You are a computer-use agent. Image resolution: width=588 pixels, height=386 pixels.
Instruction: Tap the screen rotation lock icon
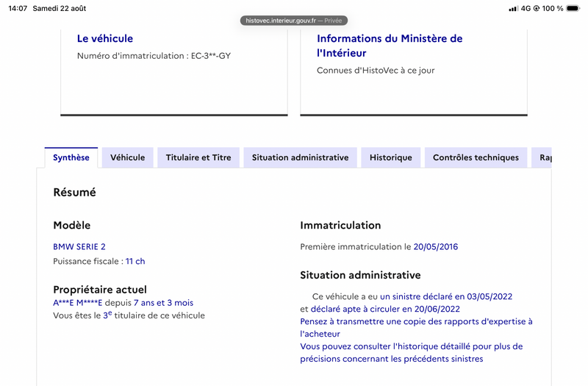coord(537,8)
